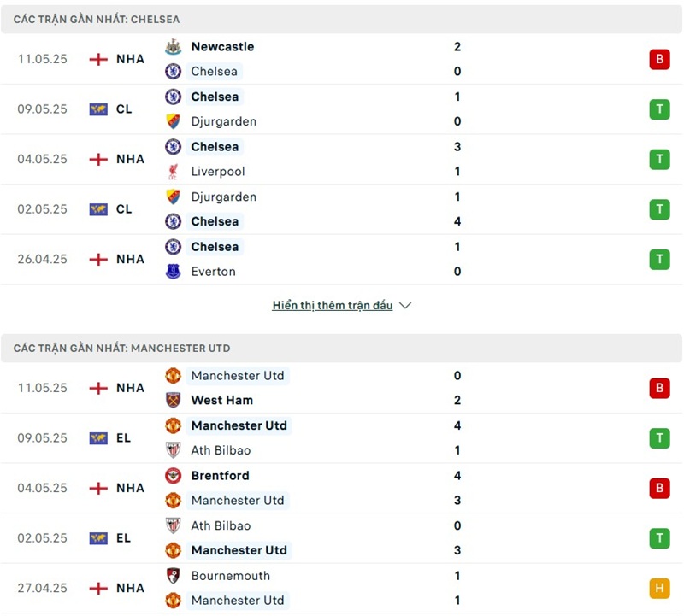Click 'CL' competition label on 02.05.25
The image size is (684, 616).
(x=124, y=209)
